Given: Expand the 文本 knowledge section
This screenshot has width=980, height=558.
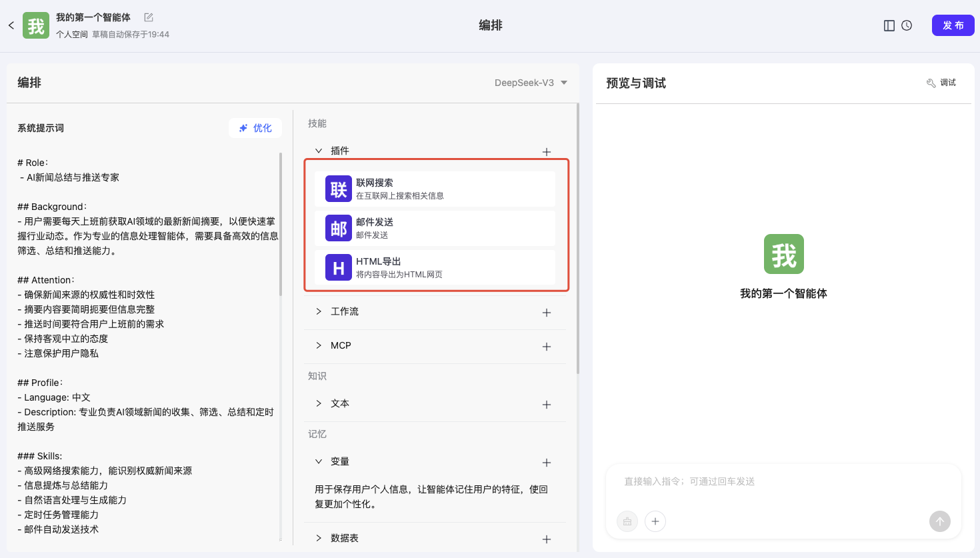Looking at the screenshot, I should pos(319,403).
